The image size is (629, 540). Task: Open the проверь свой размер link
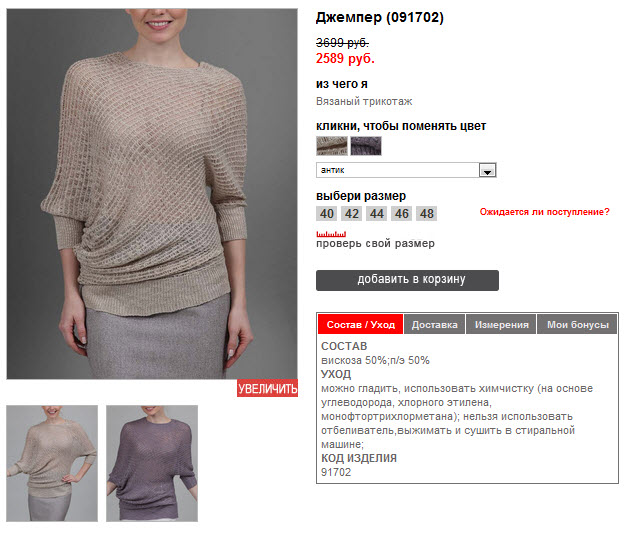tap(375, 244)
